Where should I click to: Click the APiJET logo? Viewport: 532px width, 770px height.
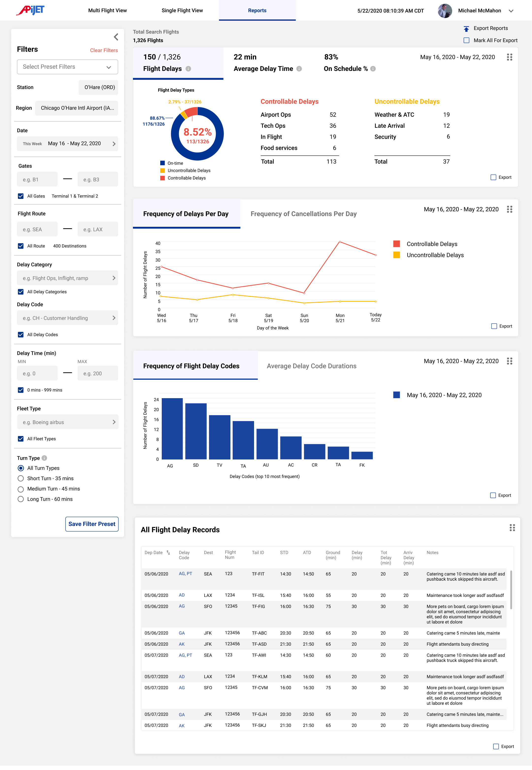coord(31,10)
